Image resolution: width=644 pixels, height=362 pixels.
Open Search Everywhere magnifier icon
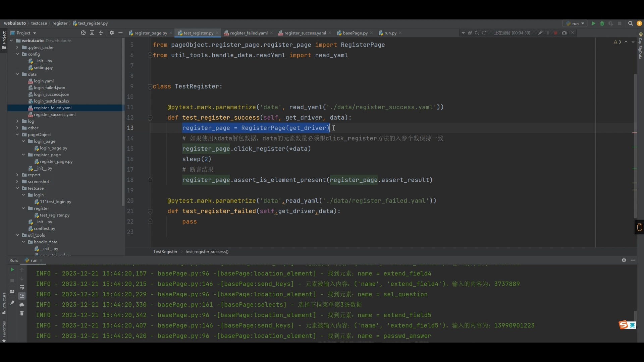click(x=631, y=23)
